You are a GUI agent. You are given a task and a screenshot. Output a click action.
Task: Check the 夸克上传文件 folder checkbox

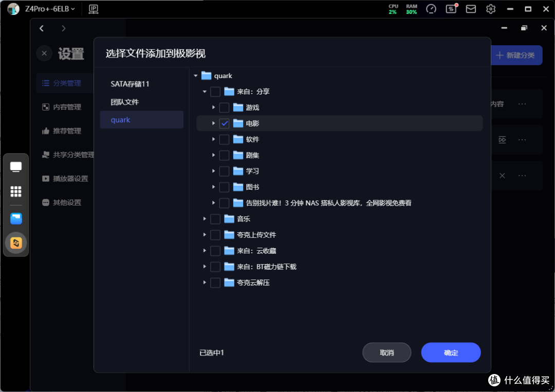(x=215, y=235)
